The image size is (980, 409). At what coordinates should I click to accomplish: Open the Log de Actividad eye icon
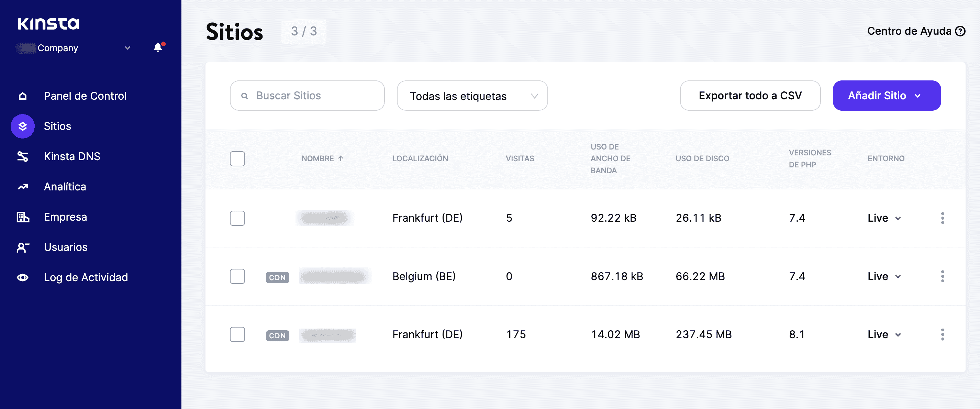tap(23, 277)
